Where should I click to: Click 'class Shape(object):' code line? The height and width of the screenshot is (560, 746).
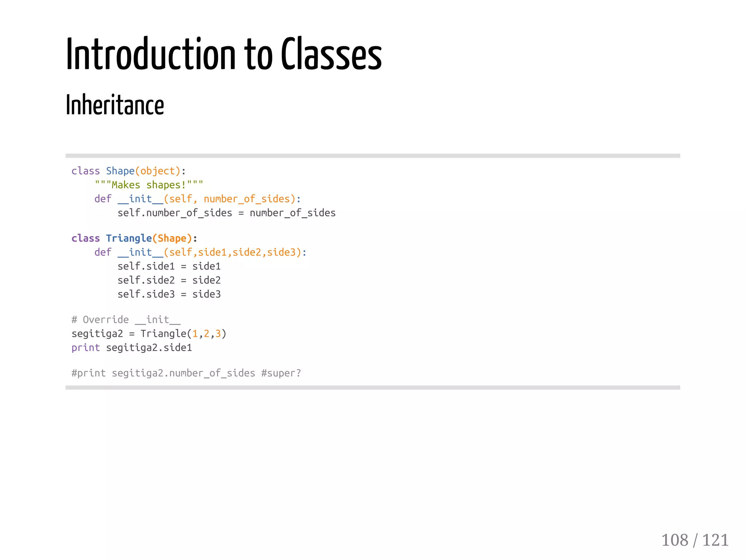[128, 171]
